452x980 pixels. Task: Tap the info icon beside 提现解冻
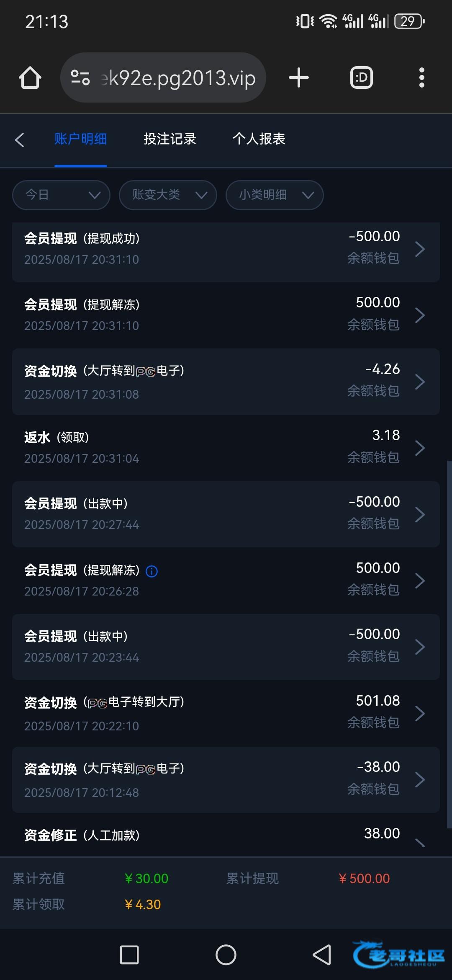click(152, 571)
